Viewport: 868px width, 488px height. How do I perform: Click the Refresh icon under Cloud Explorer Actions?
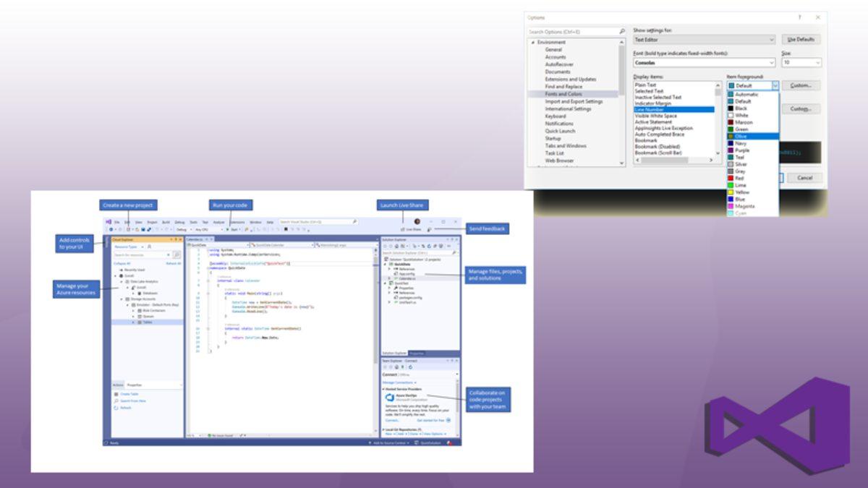click(x=116, y=408)
